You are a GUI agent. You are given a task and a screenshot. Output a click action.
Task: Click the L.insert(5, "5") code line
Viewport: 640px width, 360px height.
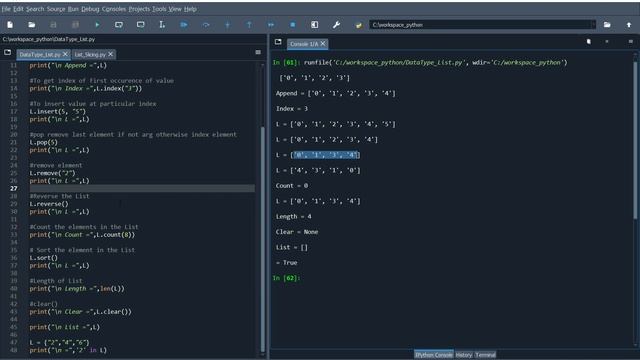(58, 111)
